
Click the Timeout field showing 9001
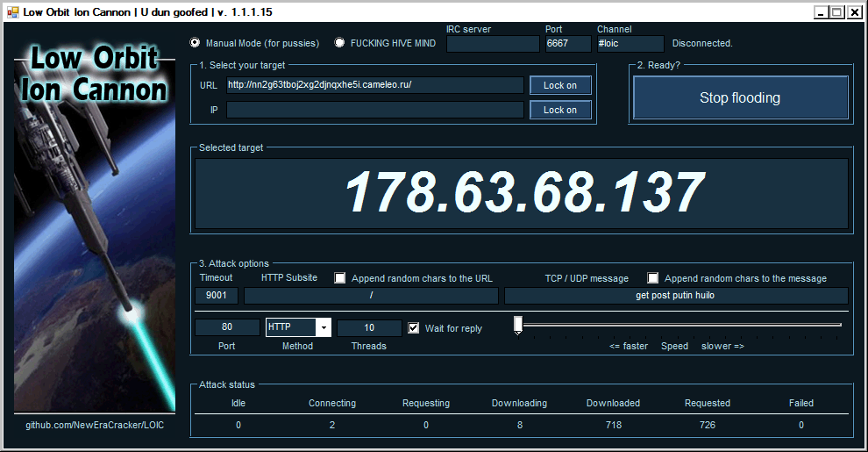click(x=217, y=295)
